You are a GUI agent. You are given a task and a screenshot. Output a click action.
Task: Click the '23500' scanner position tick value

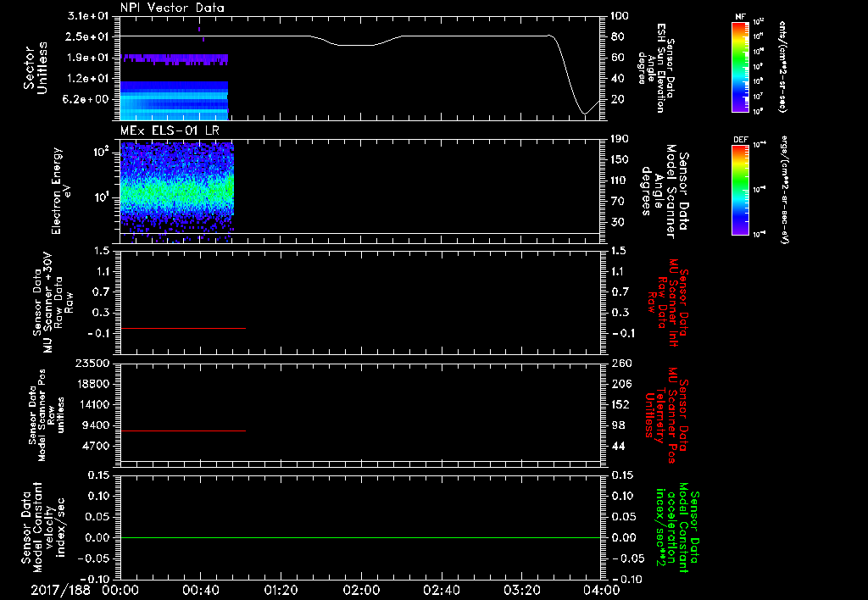(93, 363)
